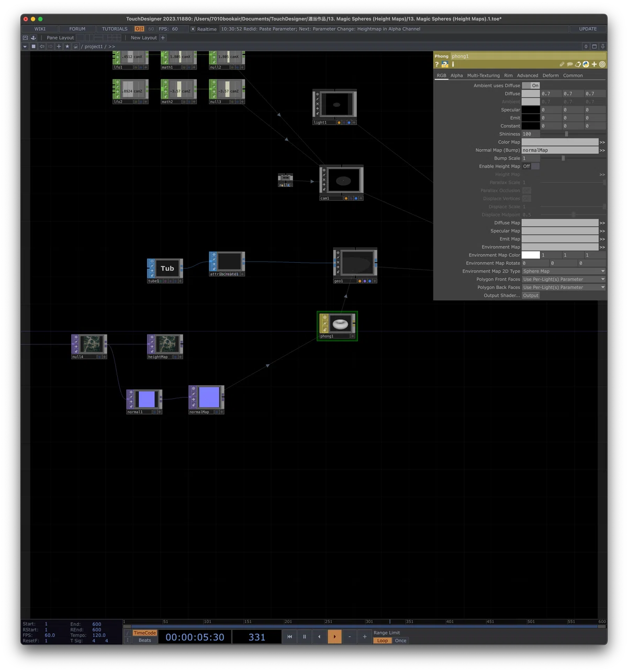628x672 pixels.
Task: Expand Environment Map selector arrows
Action: click(602, 247)
